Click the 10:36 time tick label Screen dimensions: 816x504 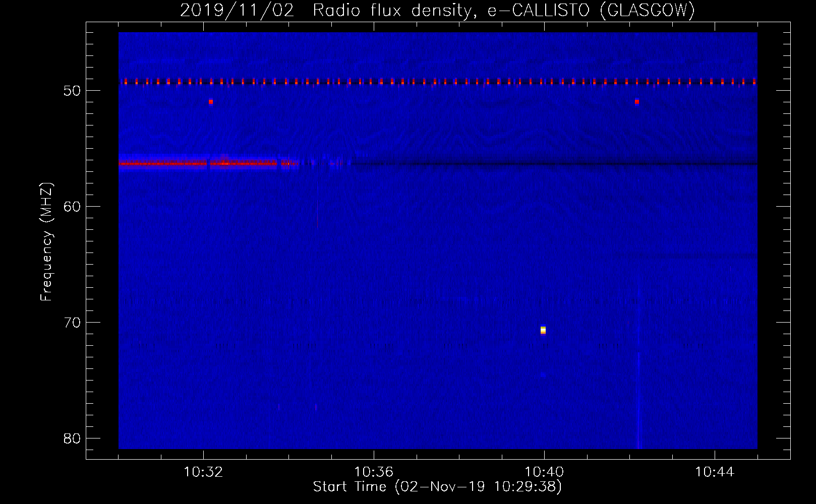374,472
